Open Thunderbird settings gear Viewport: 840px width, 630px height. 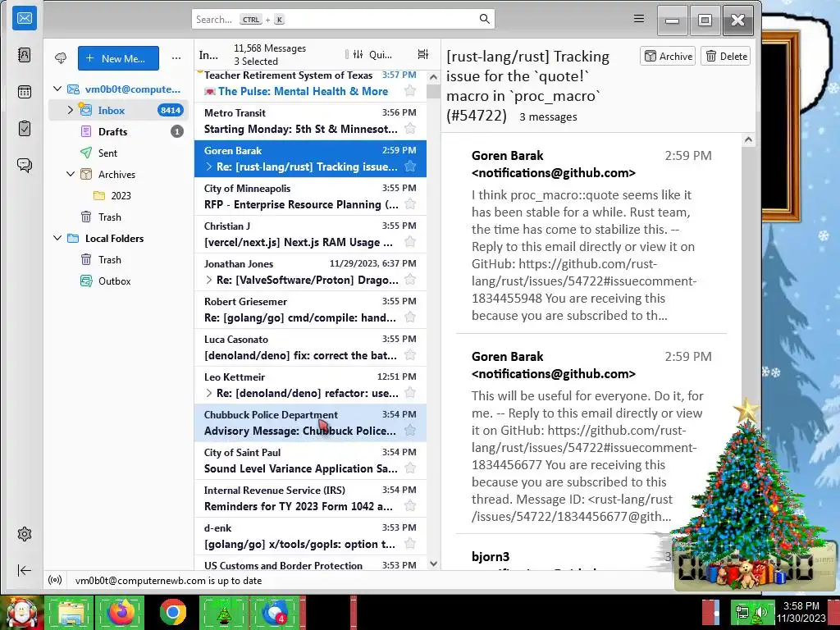24,533
